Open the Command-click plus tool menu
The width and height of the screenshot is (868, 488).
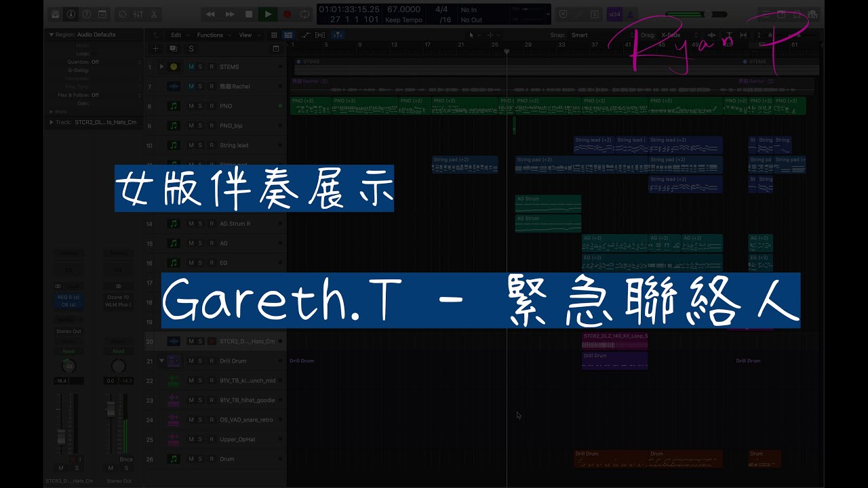pyautogui.click(x=493, y=35)
